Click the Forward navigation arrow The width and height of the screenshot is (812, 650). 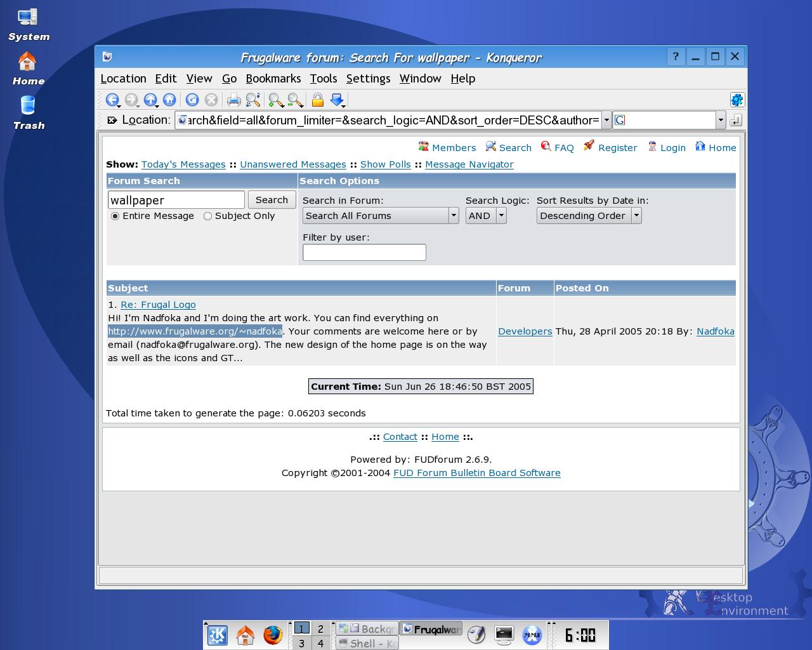click(131, 100)
